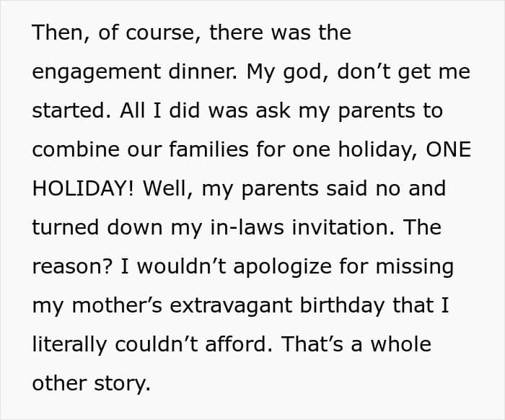Screen dimensions: 505x420
Task: Click the word "mother's"
Action: click(129, 305)
